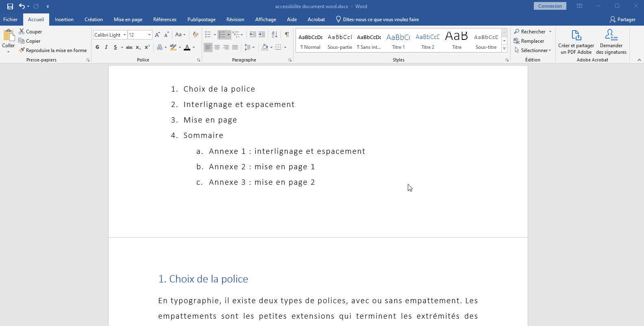The height and width of the screenshot is (326, 644).
Task: Apply black font color swatch
Action: click(x=187, y=47)
